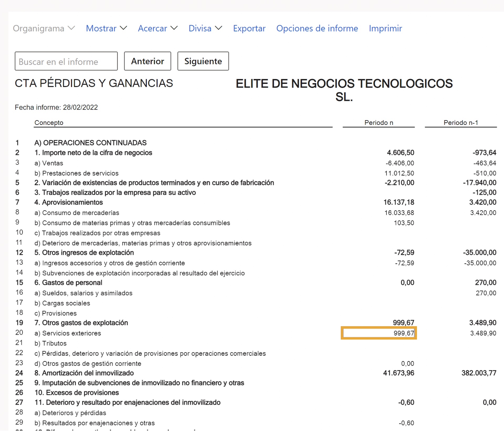Screen dimensions: 504x431
Task: Select the highlighted 999,67 Servicios exteriores cell
Action: point(379,333)
